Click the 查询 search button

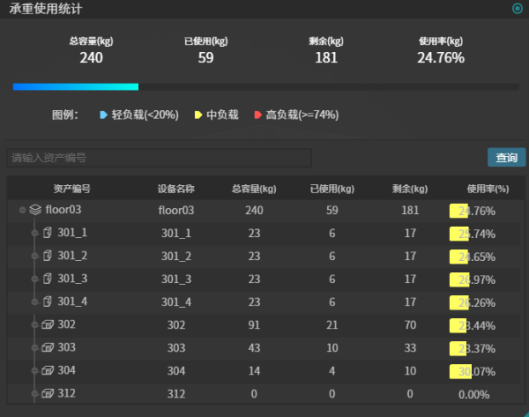(507, 157)
